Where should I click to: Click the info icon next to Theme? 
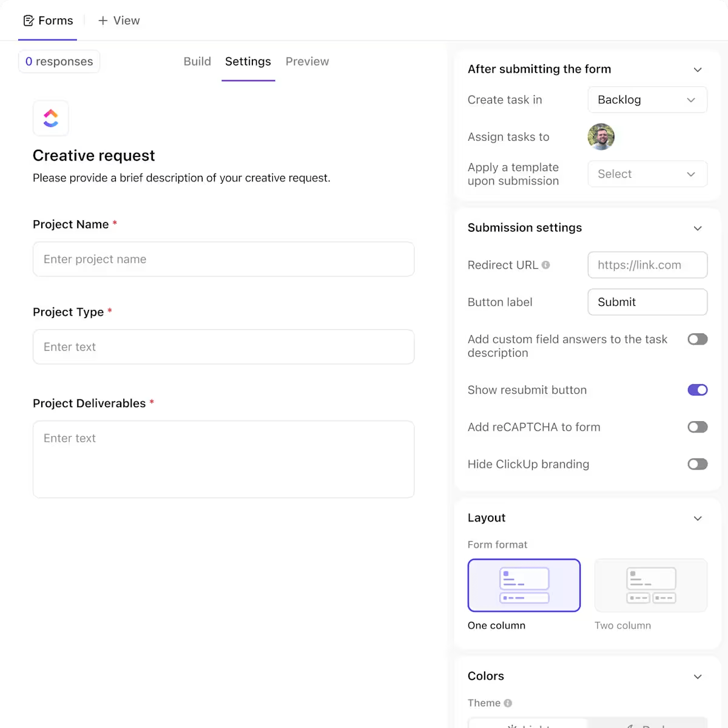click(x=508, y=703)
